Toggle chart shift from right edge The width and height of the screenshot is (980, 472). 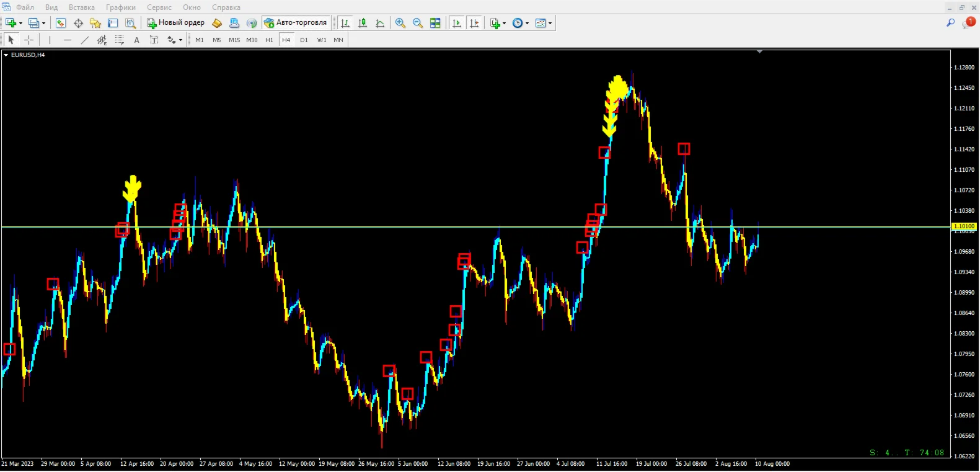[x=475, y=23]
